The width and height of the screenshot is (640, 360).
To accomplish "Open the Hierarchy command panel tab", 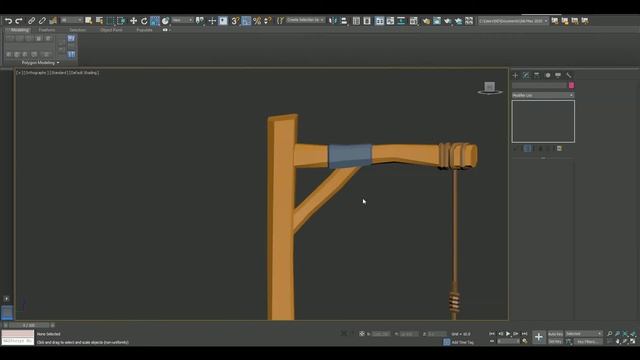I will pos(537,75).
